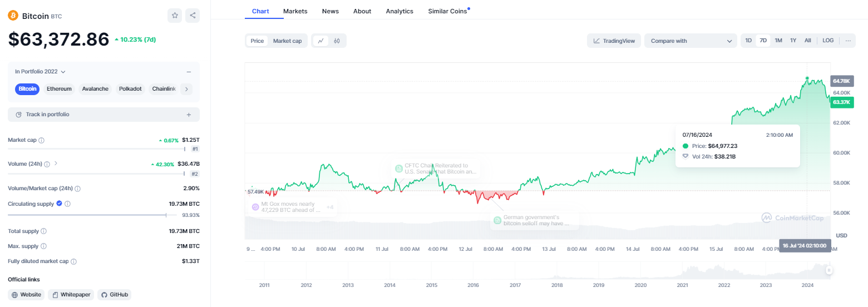Open the Market cap info icon
Image resolution: width=868 pixels, height=307 pixels.
(42, 140)
